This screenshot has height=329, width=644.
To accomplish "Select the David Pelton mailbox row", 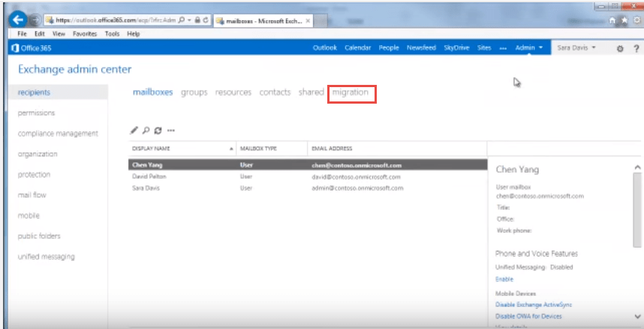I will click(x=308, y=177).
